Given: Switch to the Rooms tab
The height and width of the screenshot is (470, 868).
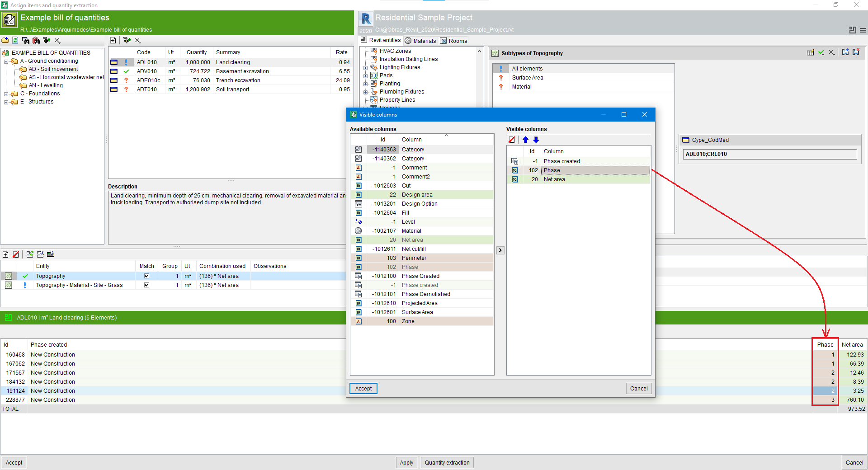Looking at the screenshot, I should click(x=454, y=41).
